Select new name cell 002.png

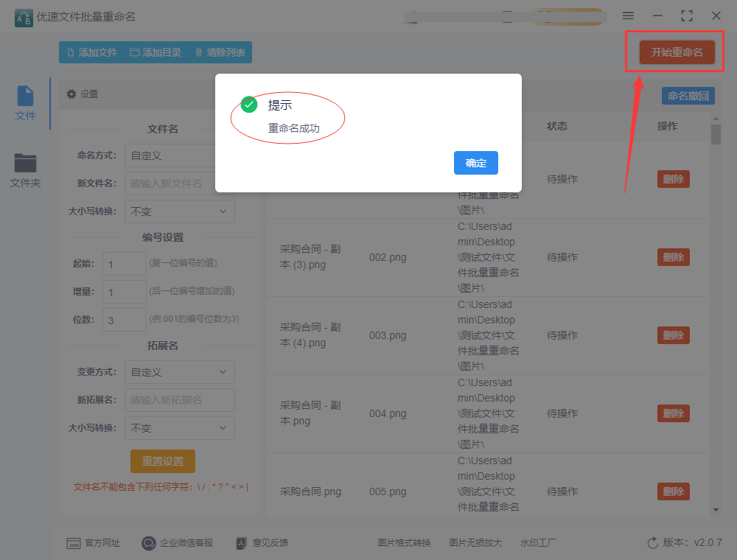pos(388,257)
